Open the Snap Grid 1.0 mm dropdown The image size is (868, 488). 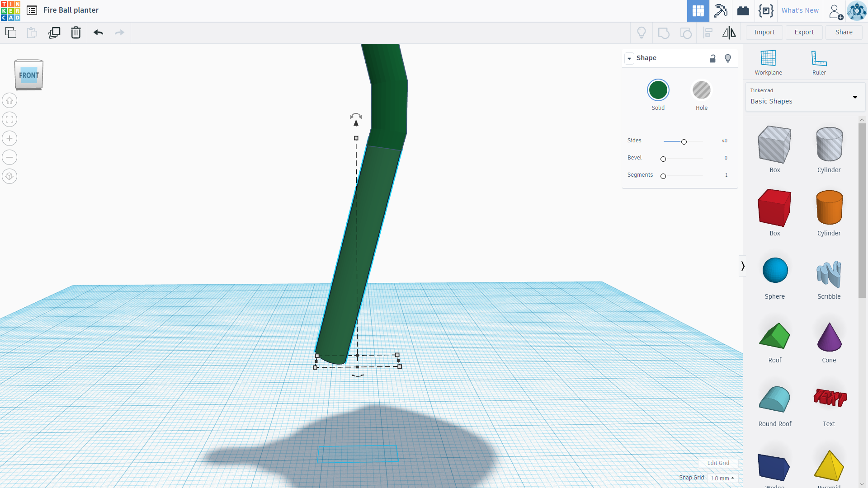722,478
